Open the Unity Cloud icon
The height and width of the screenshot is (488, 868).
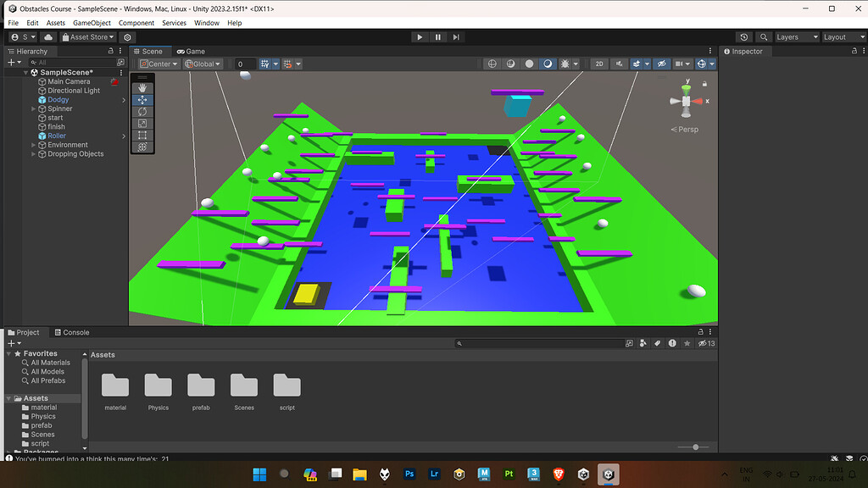pyautogui.click(x=48, y=37)
